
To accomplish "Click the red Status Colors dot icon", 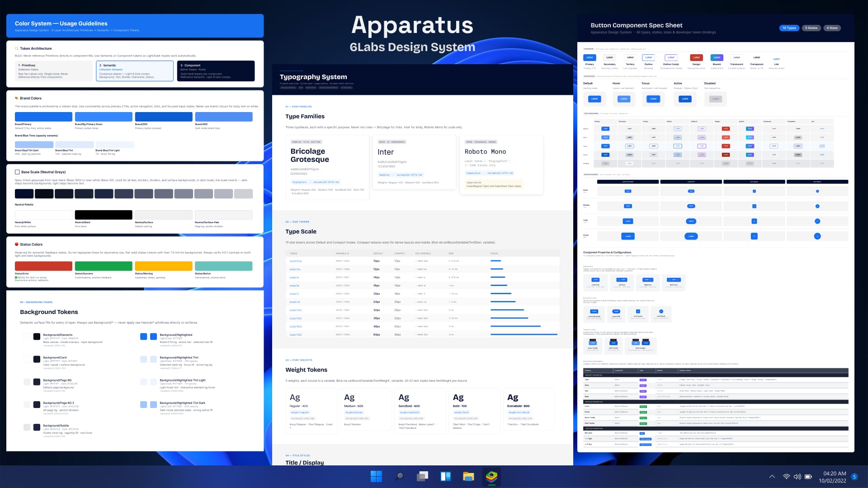I will tap(17, 244).
